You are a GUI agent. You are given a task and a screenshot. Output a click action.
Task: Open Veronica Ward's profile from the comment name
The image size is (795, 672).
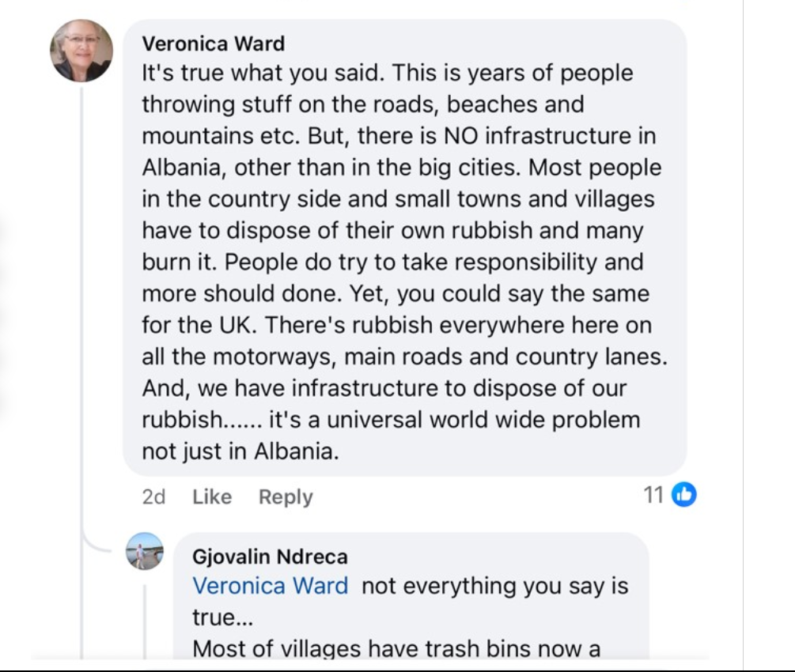pyautogui.click(x=213, y=43)
